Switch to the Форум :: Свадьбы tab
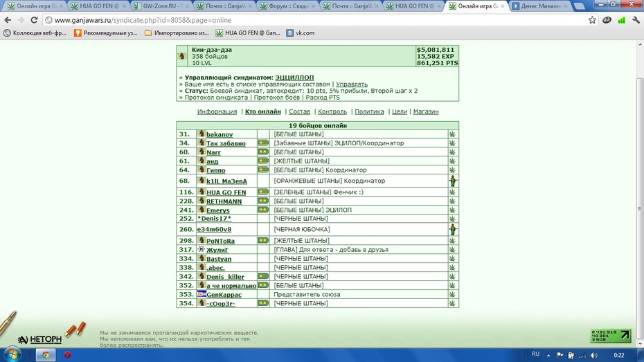 [287, 6]
